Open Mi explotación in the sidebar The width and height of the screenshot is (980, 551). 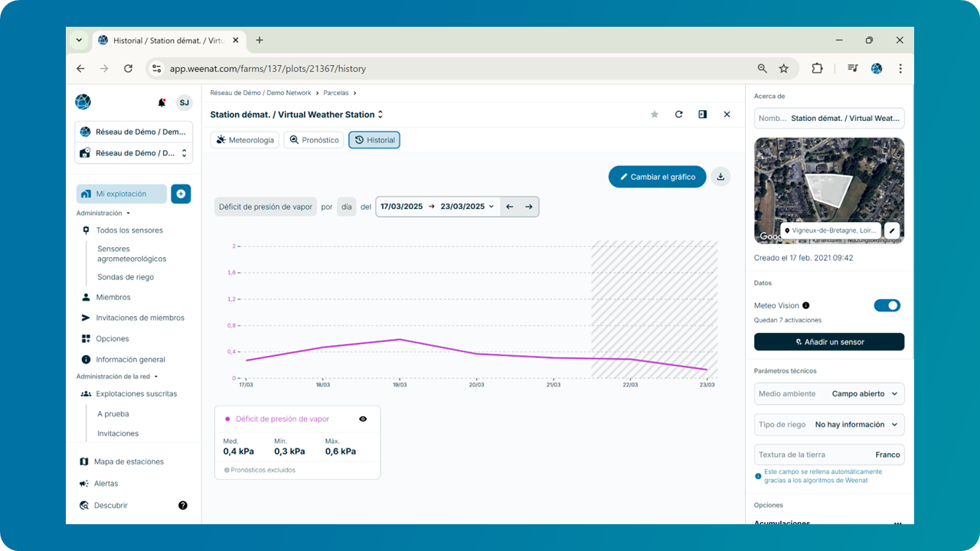click(x=122, y=194)
